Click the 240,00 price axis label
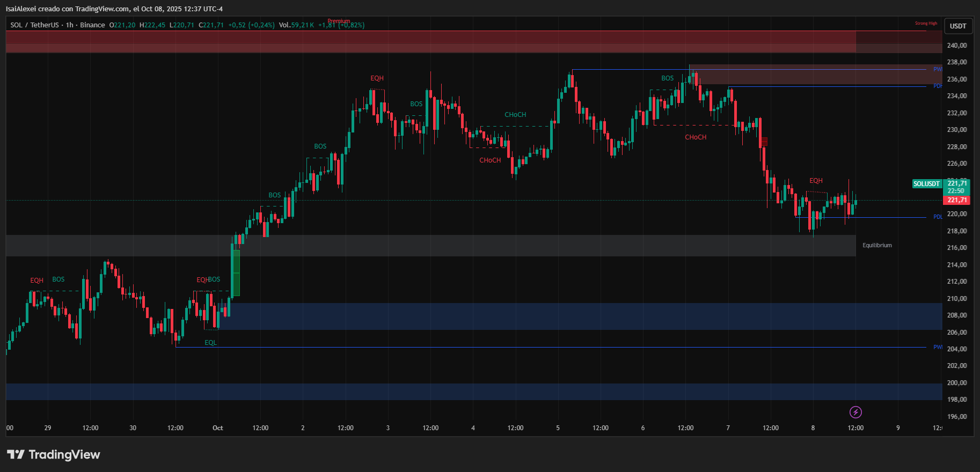The image size is (980, 472). [x=957, y=46]
